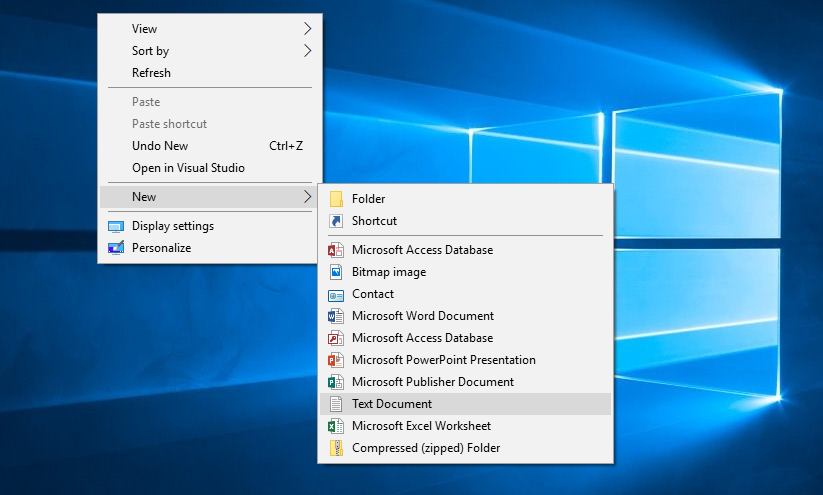
Task: Create a new Text Document
Action: 392,404
